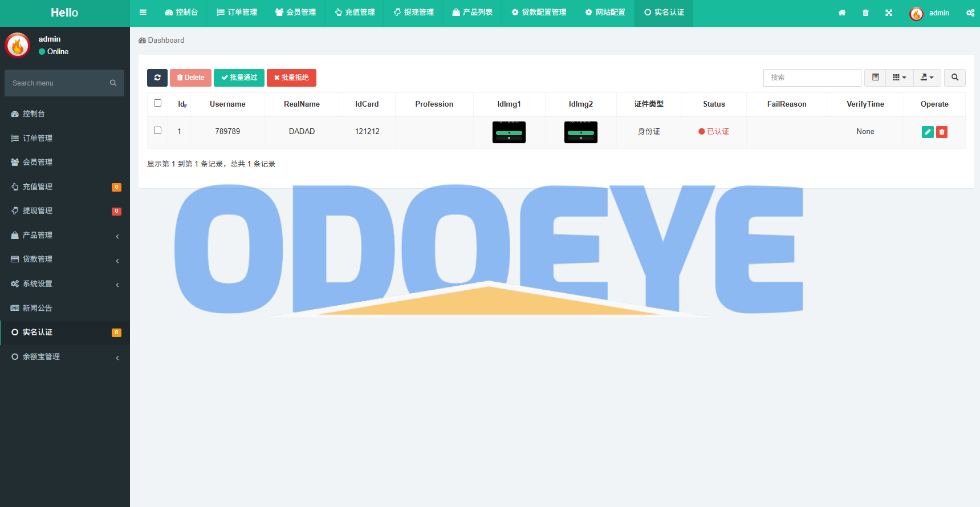Click the Status column header
Viewport: 980px width, 507px height.
714,104
